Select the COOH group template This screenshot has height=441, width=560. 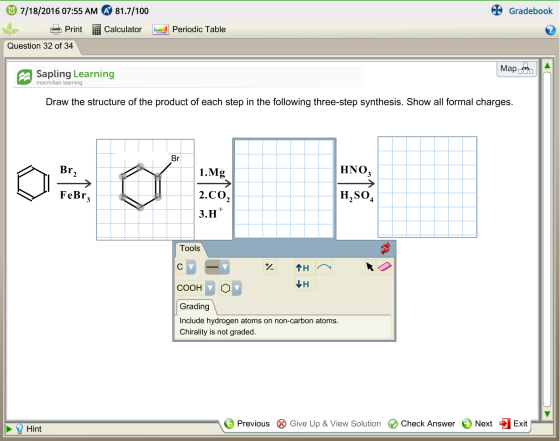point(190,288)
